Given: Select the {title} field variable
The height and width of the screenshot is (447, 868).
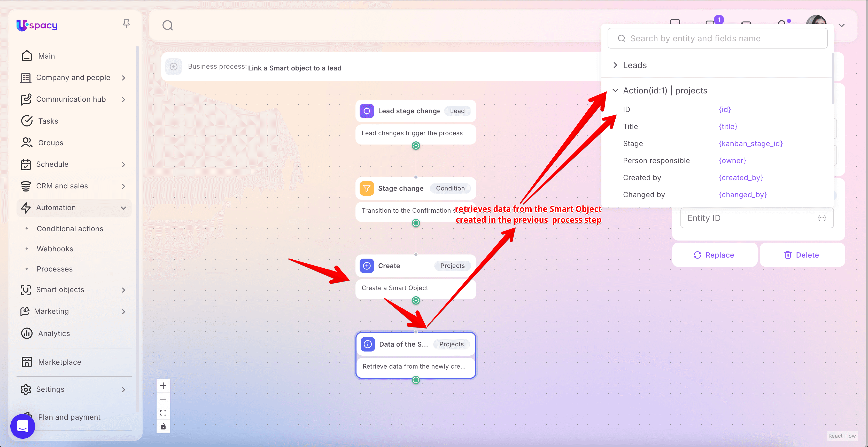Looking at the screenshot, I should tap(728, 126).
